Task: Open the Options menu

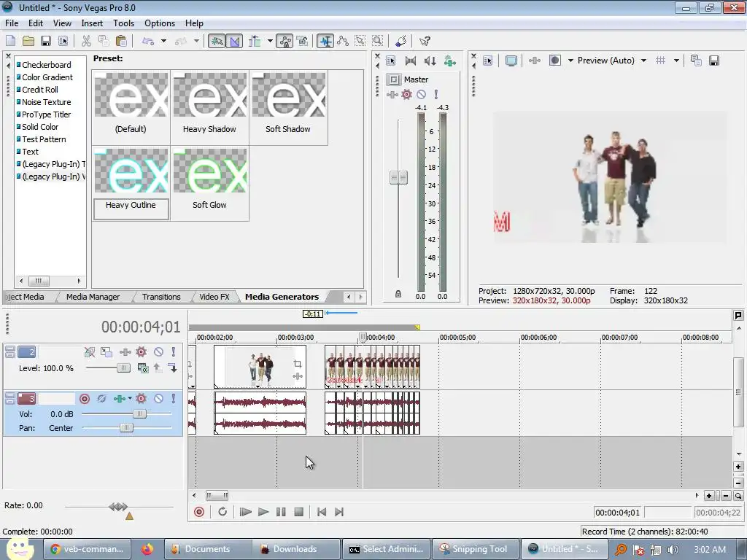Action: click(160, 23)
